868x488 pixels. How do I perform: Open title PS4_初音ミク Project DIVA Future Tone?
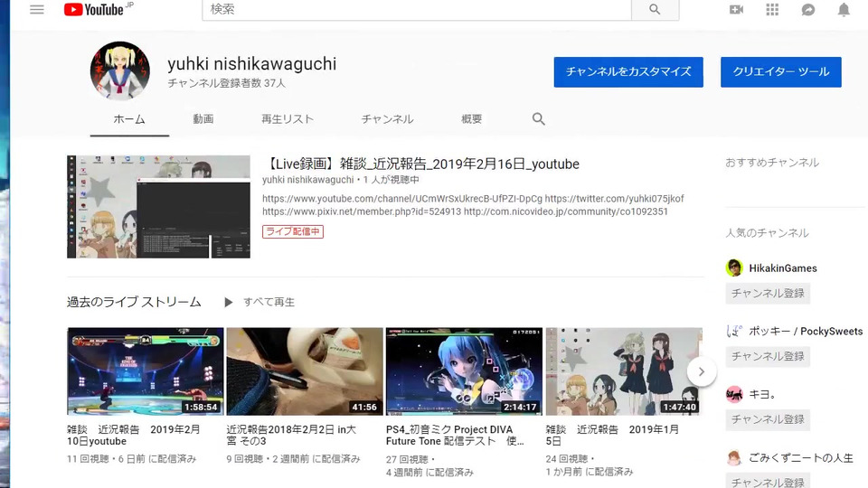pyautogui.click(x=455, y=436)
